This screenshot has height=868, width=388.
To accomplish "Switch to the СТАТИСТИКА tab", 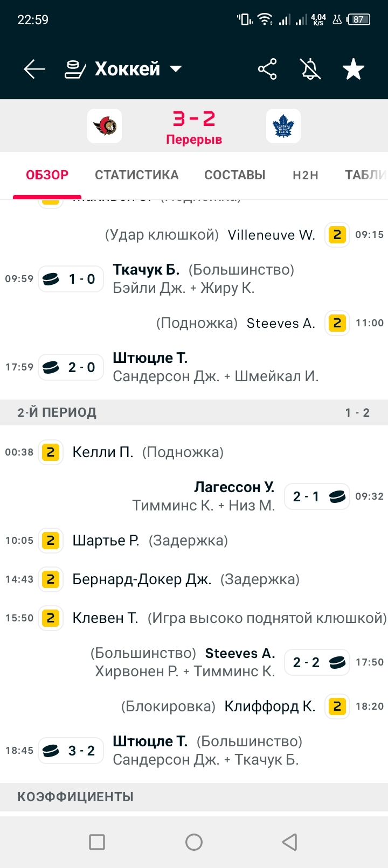I will click(x=137, y=175).
